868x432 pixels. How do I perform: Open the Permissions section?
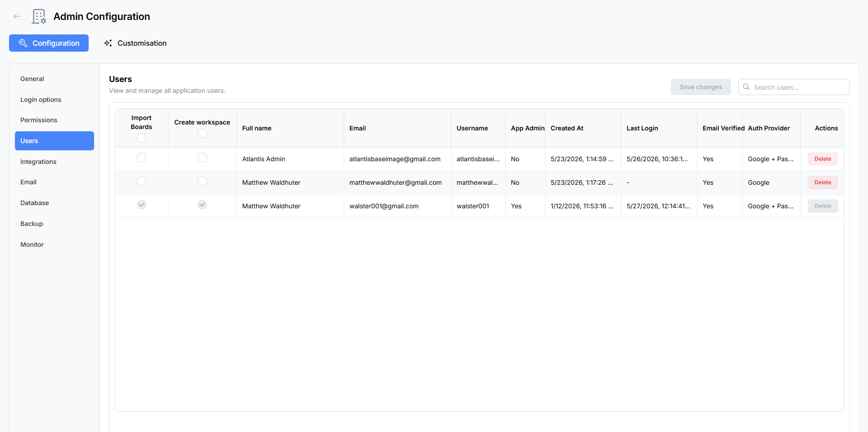tap(54, 120)
